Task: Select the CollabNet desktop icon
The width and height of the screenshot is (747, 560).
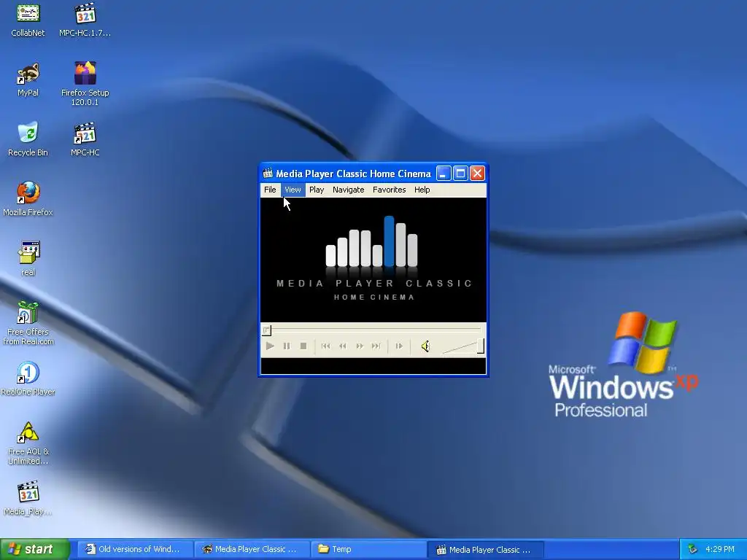Action: [x=28, y=20]
